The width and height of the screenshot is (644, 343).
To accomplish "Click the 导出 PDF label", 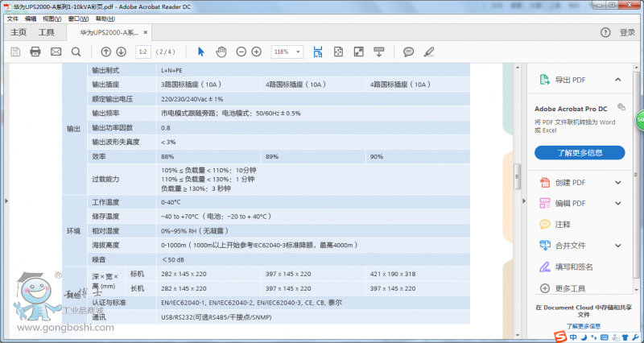I will point(571,80).
